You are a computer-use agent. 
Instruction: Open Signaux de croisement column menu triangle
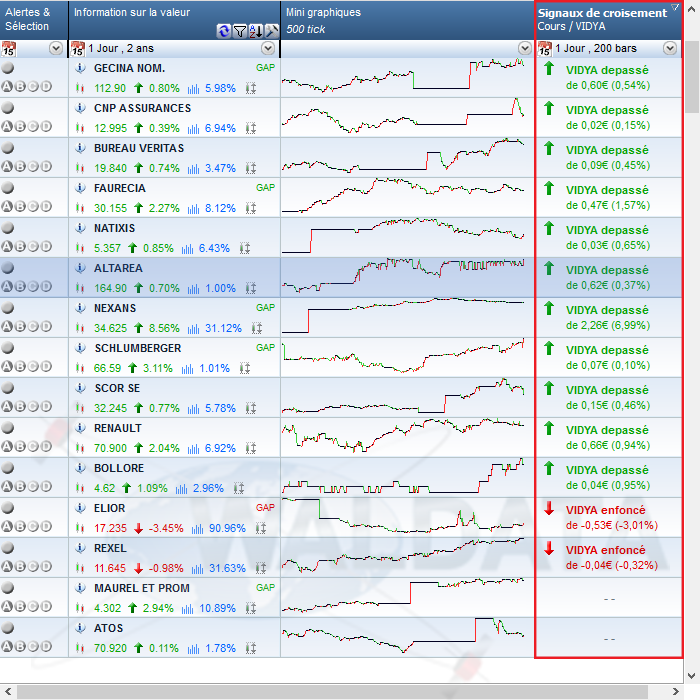click(675, 7)
